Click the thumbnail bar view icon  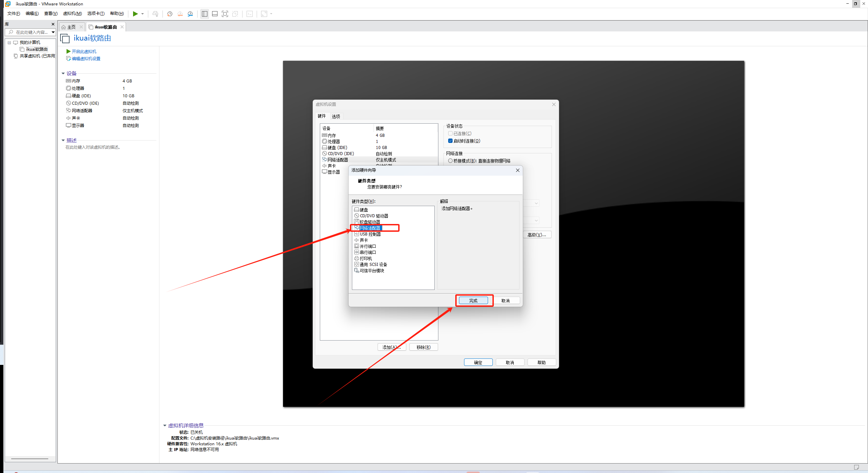coord(215,14)
